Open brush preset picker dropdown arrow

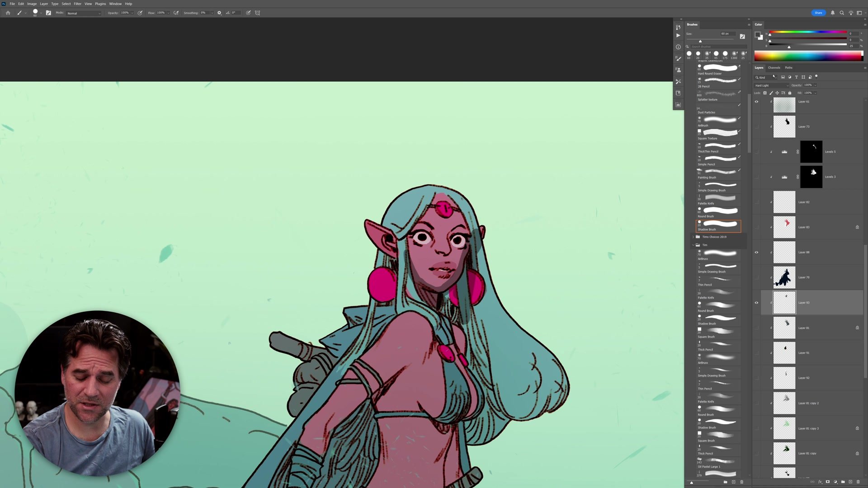point(41,13)
